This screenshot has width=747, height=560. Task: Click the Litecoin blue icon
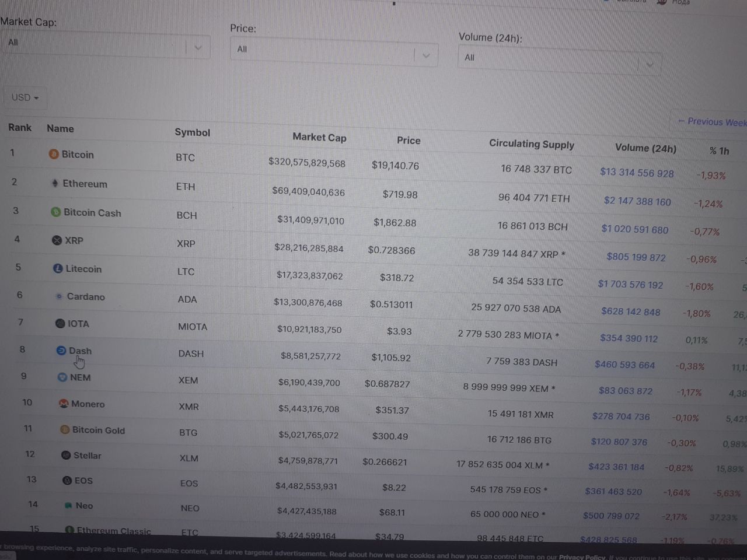click(x=58, y=268)
